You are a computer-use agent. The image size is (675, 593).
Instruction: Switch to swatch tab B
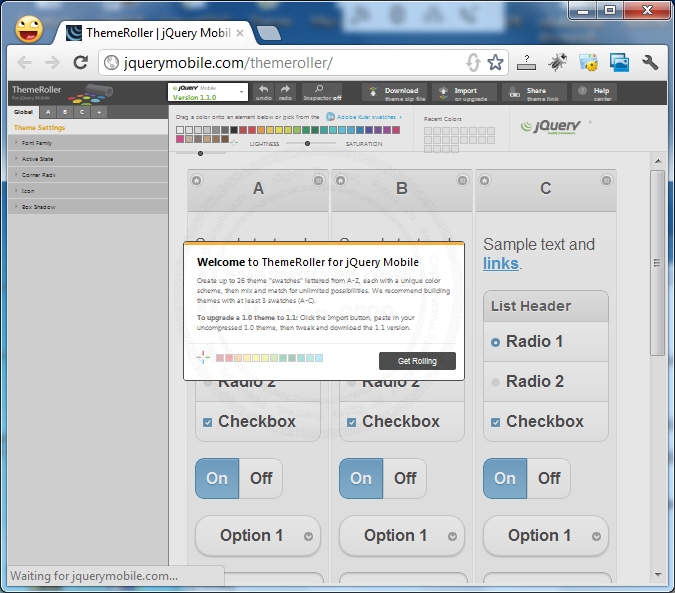[x=65, y=112]
